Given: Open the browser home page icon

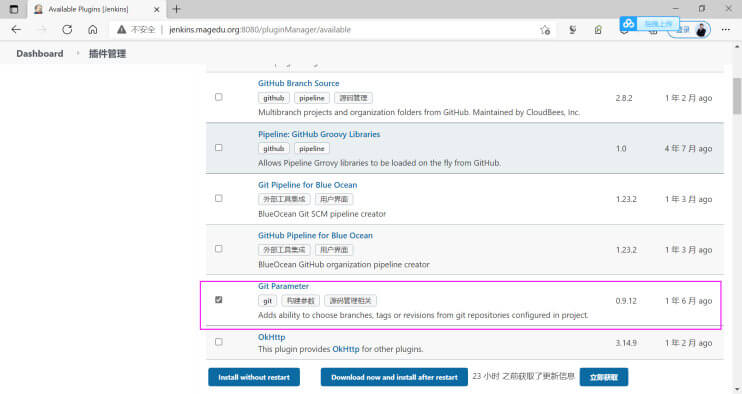Looking at the screenshot, I should (x=93, y=30).
